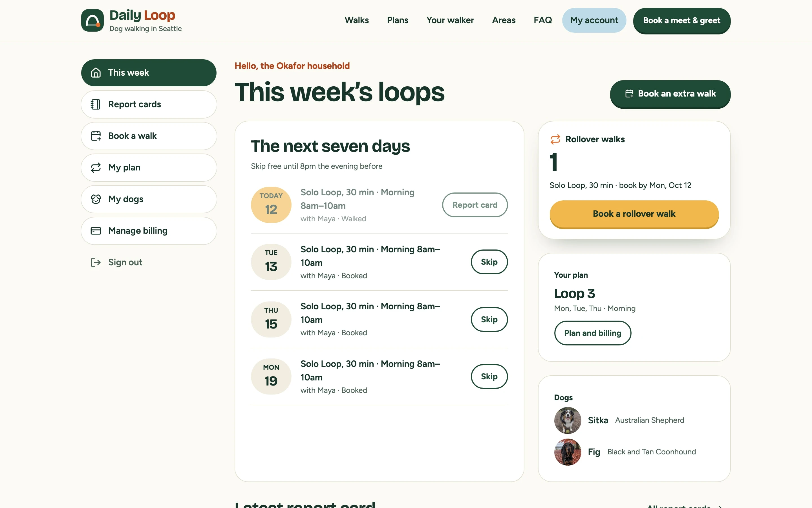Click the orange rollover arrows icon
Image resolution: width=812 pixels, height=508 pixels.
point(555,139)
